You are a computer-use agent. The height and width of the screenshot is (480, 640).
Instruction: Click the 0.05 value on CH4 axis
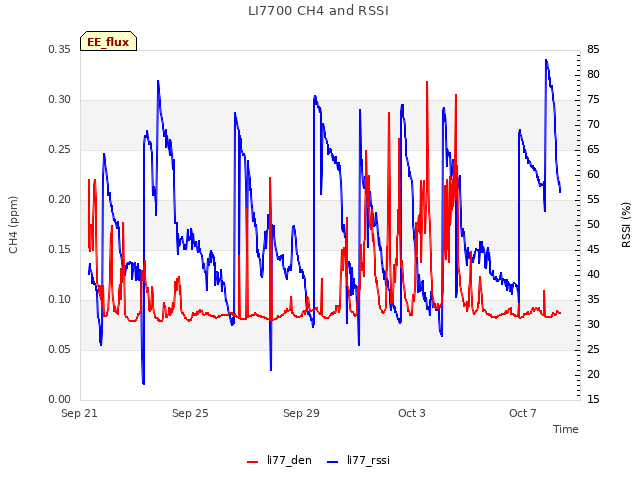(60, 349)
